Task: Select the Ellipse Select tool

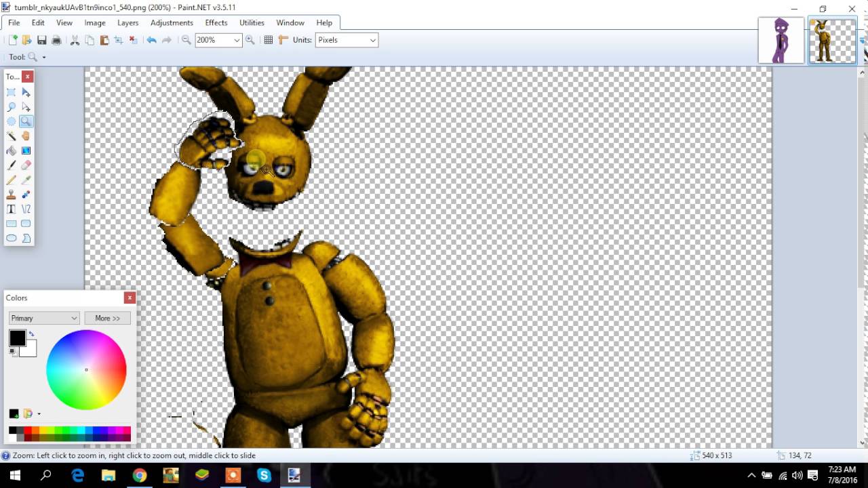Action: point(12,121)
